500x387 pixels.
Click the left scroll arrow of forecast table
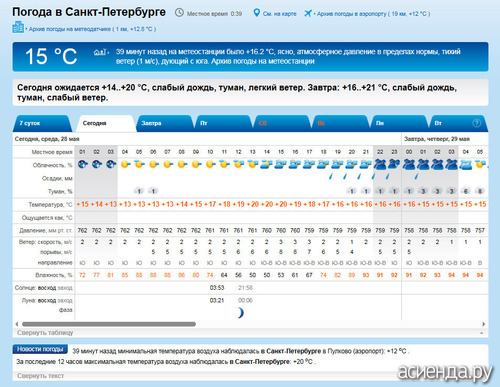tap(17, 324)
